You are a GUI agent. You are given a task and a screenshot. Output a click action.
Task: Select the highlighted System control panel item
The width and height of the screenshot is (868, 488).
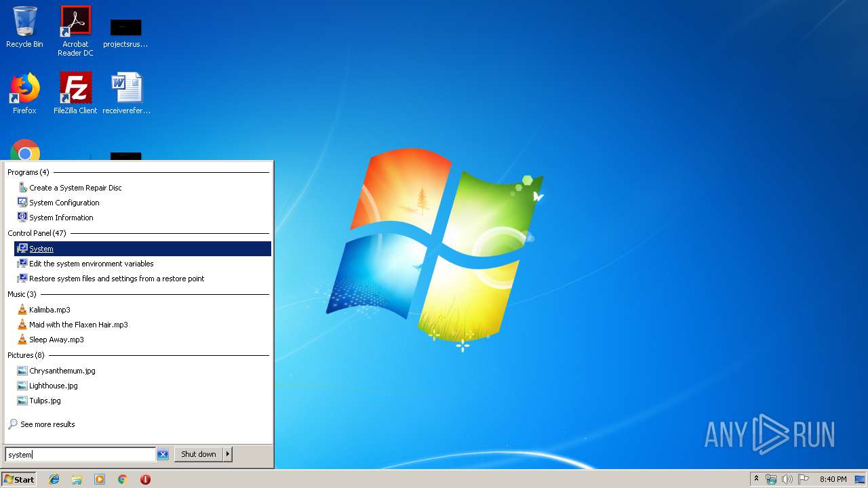pyautogui.click(x=142, y=249)
